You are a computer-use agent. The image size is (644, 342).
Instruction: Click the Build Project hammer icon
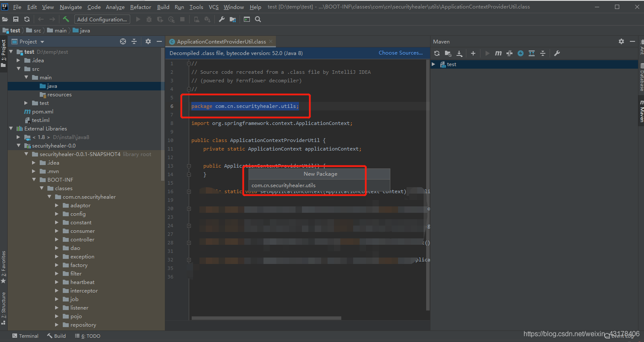(66, 19)
